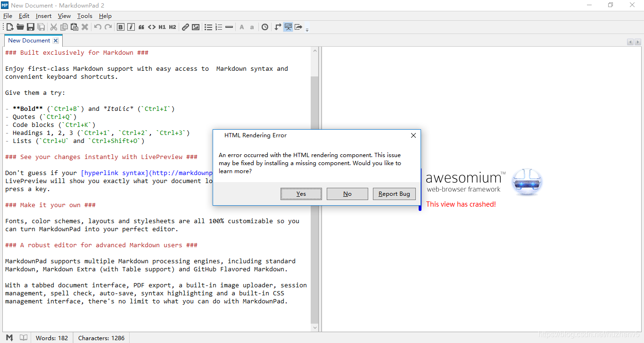Open file using folder toolbar icon

20,27
